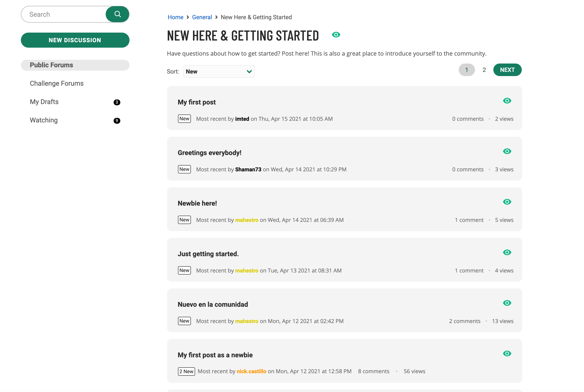This screenshot has width=584, height=392.
Task: Toggle watch eye on 'Newbie here!'
Action: click(x=507, y=202)
